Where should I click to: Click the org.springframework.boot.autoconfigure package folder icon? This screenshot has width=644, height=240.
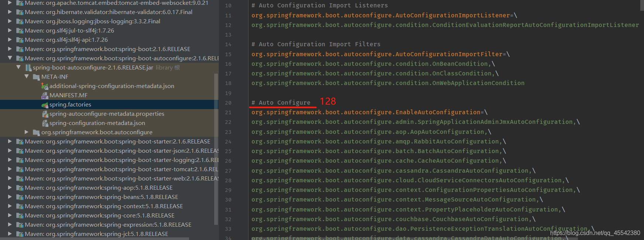36,132
